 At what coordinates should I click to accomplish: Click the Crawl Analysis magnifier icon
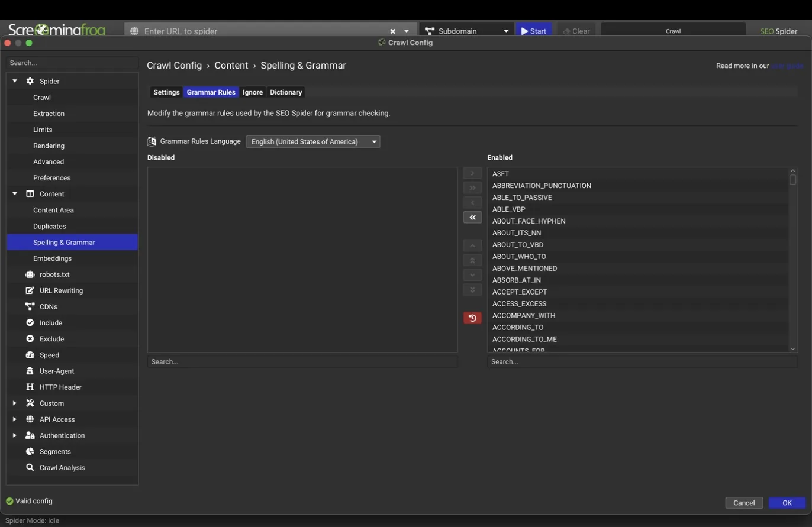point(30,467)
